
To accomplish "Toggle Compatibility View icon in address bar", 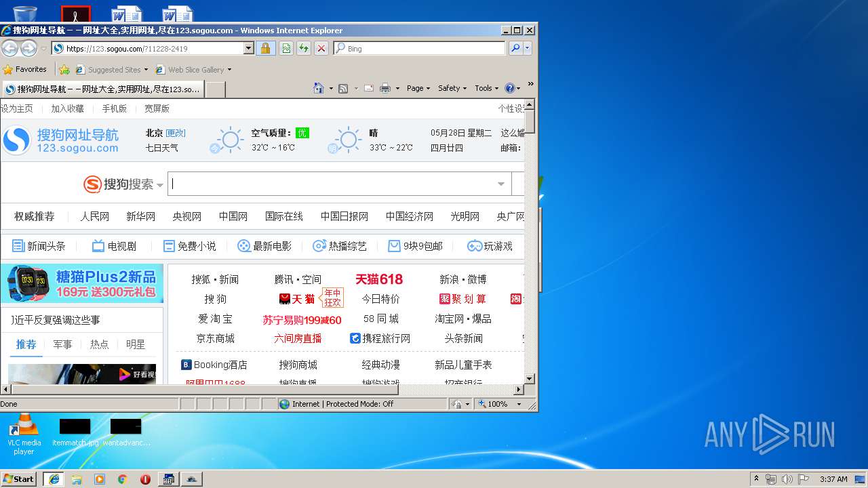I will click(x=286, y=48).
